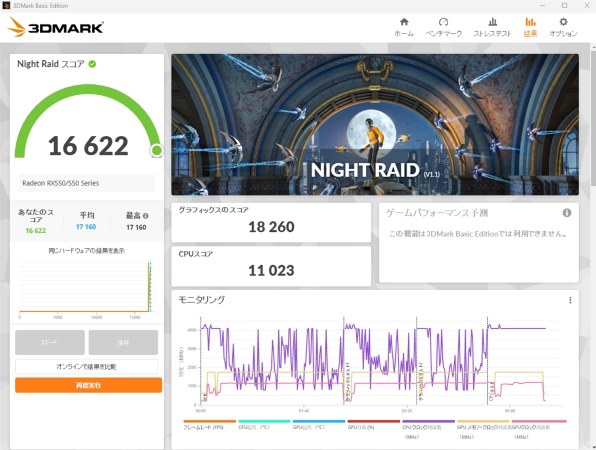Click the 3DMark app icon in title bar
The width and height of the screenshot is (596, 450).
pyautogui.click(x=6, y=6)
